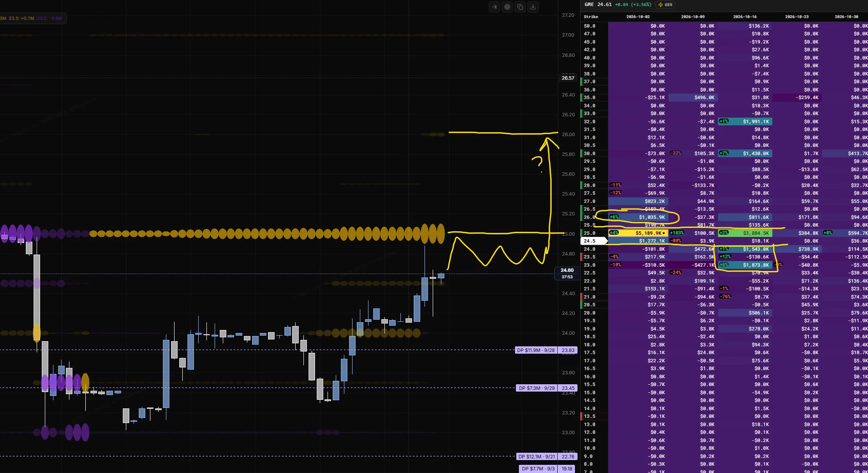The image size is (868, 473).
Task: Click the scroll-to-latest arrow icon
Action: (494, 7)
